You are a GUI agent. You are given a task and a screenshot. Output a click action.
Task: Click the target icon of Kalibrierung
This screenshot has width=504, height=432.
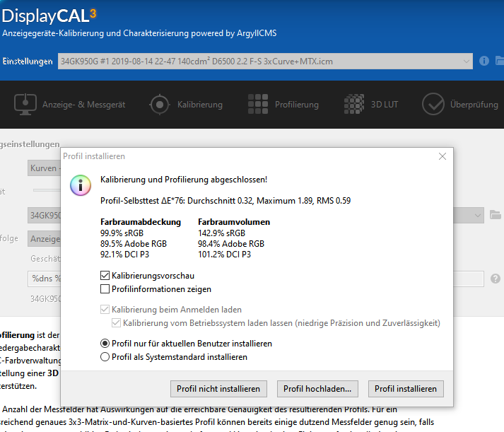point(160,105)
